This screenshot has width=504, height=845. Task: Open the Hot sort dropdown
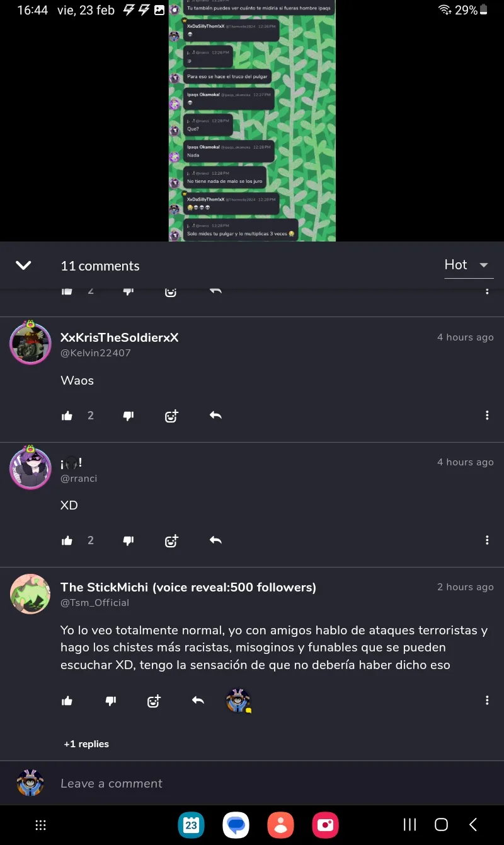[469, 265]
